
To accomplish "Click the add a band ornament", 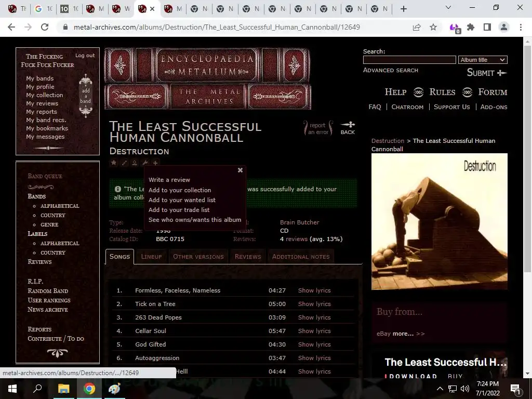I will (86, 96).
